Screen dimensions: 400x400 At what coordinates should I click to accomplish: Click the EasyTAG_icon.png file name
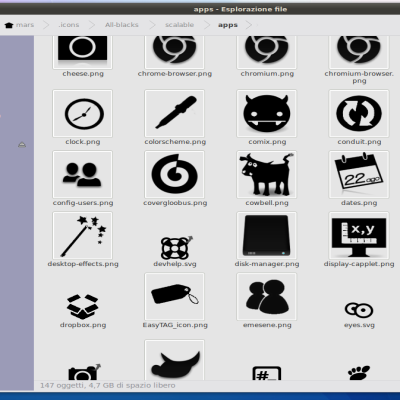tap(175, 325)
